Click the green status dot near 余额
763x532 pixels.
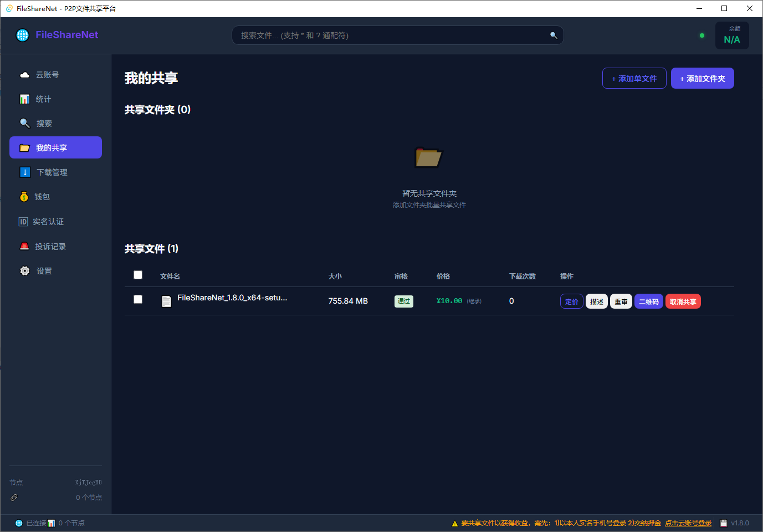point(702,35)
